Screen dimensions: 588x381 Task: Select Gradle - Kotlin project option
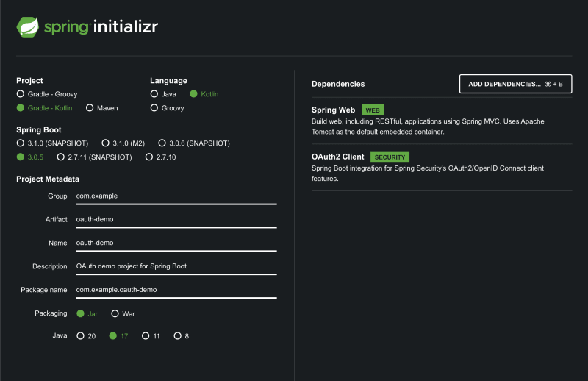[44, 107]
